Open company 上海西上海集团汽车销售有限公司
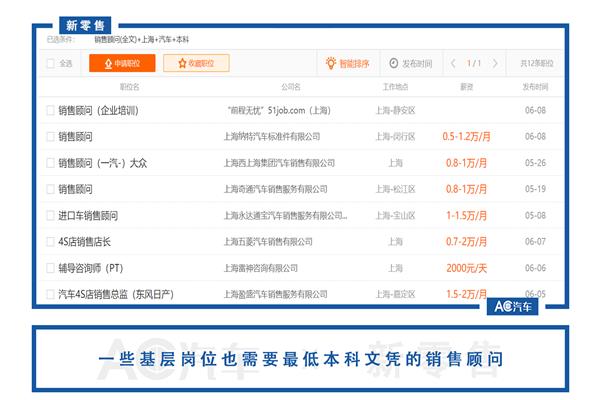Screen dimensions: 600x400 (279, 163)
